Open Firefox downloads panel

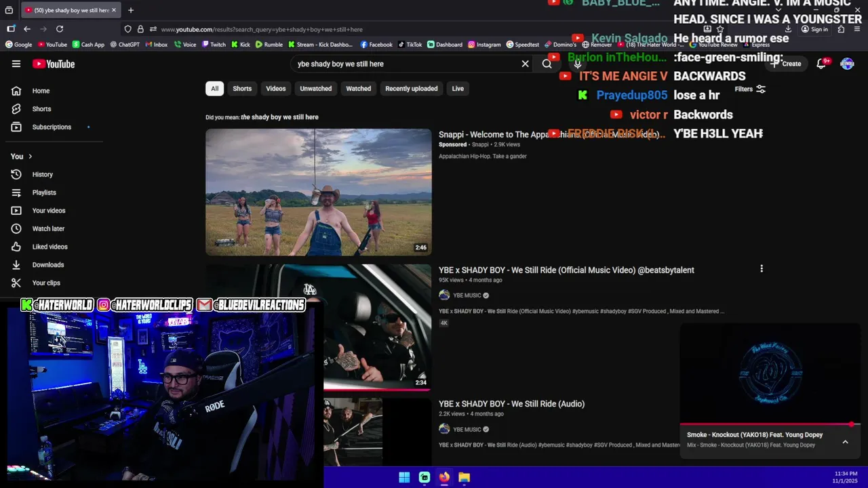(x=788, y=29)
